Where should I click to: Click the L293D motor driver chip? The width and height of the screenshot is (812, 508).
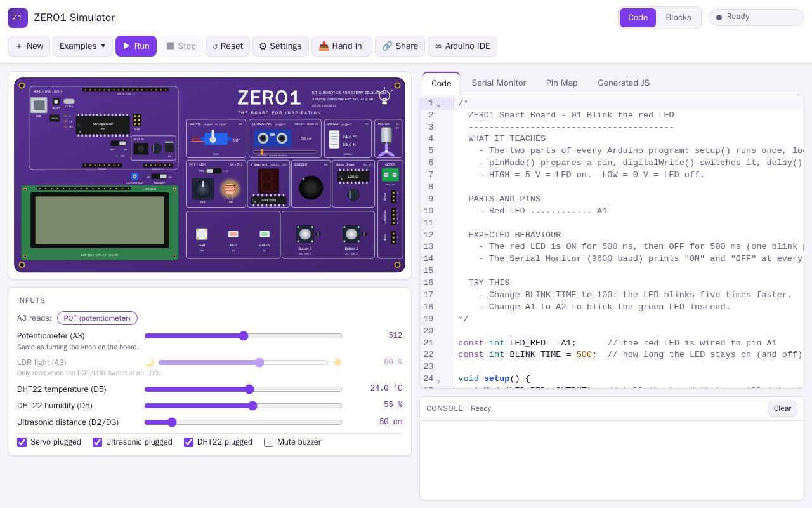[353, 177]
